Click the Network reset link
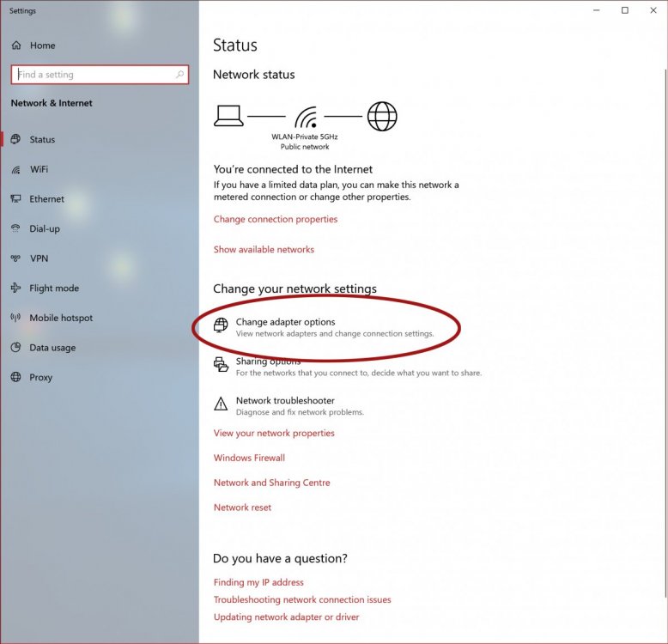This screenshot has height=644, width=668. coord(242,507)
